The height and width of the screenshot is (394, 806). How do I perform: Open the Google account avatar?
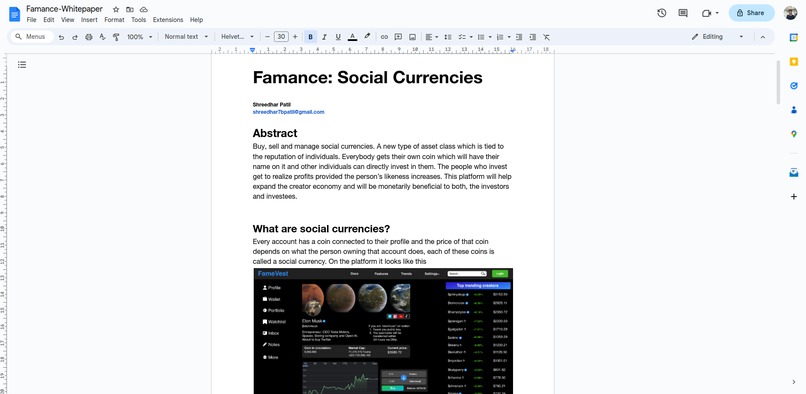[x=791, y=13]
